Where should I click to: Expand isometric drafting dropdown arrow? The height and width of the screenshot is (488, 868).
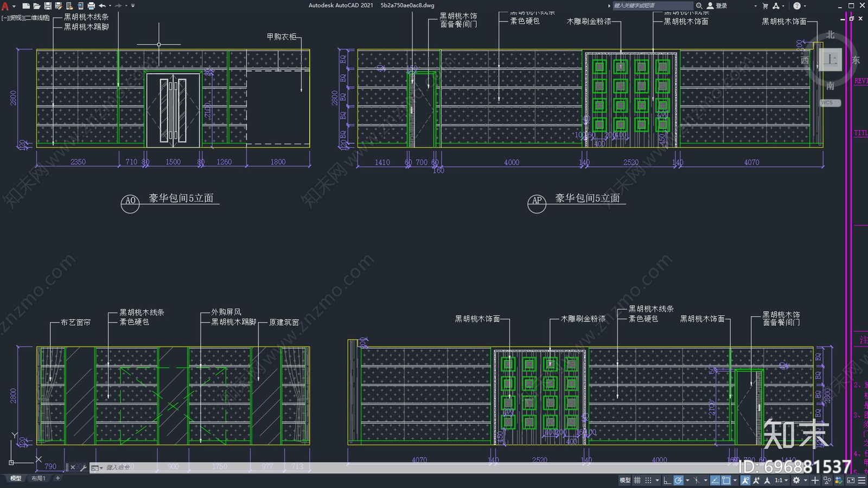[705, 480]
